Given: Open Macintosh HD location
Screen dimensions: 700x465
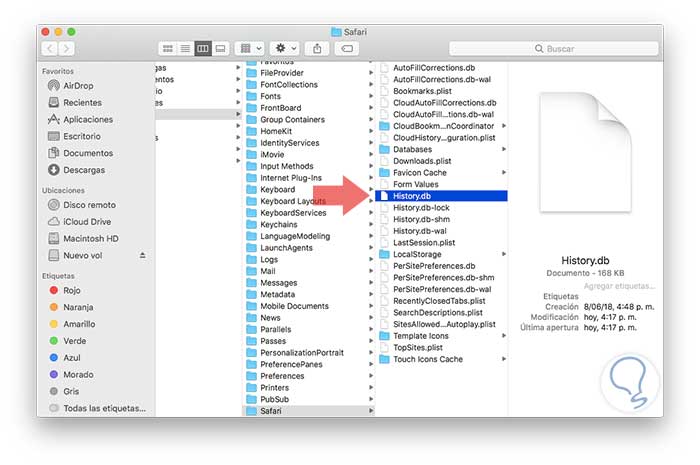Looking at the screenshot, I should pyautogui.click(x=91, y=239).
